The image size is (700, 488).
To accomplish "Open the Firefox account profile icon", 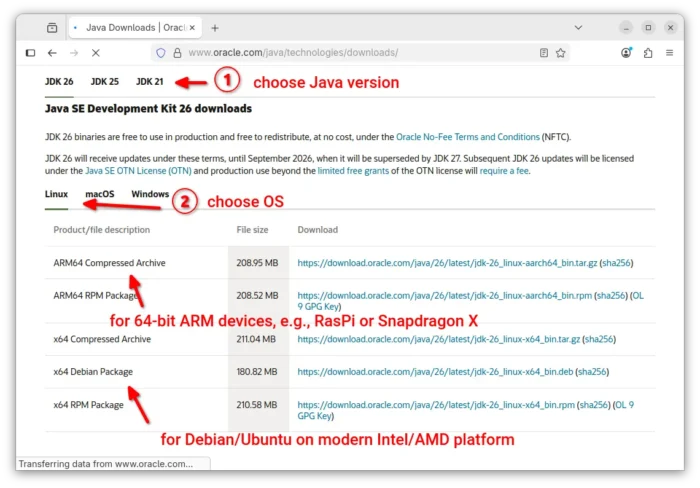I will (x=626, y=53).
